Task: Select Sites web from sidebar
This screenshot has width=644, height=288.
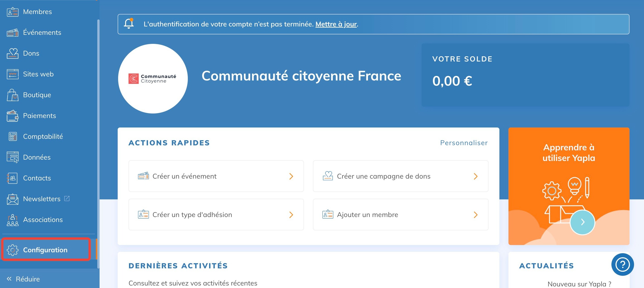Action: coord(38,74)
